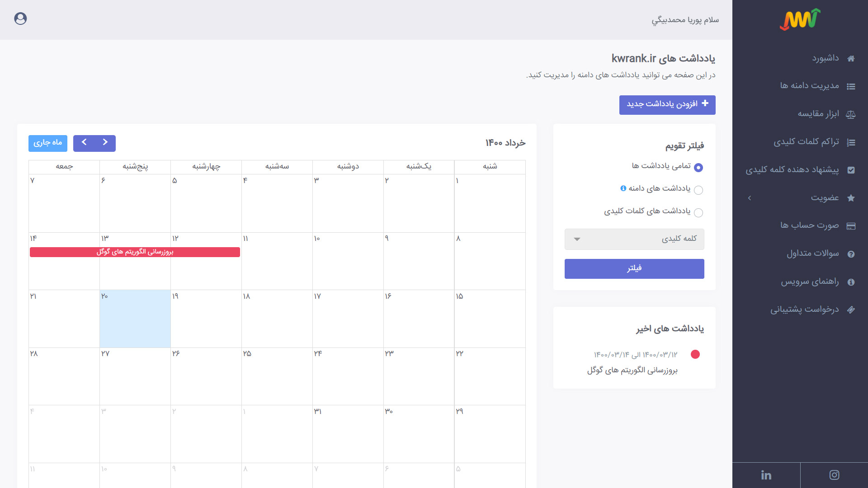Click the list icon beside تراکم کلمات کلیدی

pos(851,142)
